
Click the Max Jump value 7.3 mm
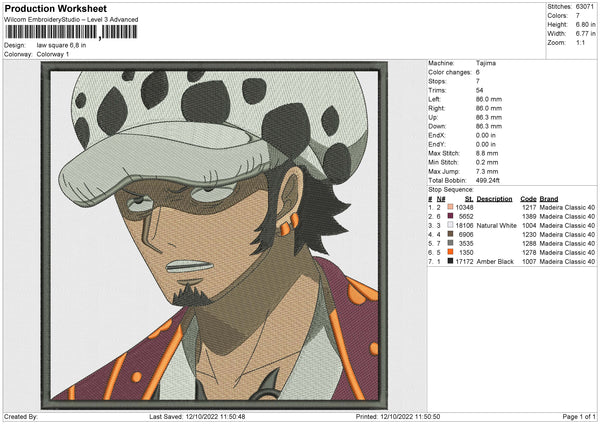tap(487, 171)
